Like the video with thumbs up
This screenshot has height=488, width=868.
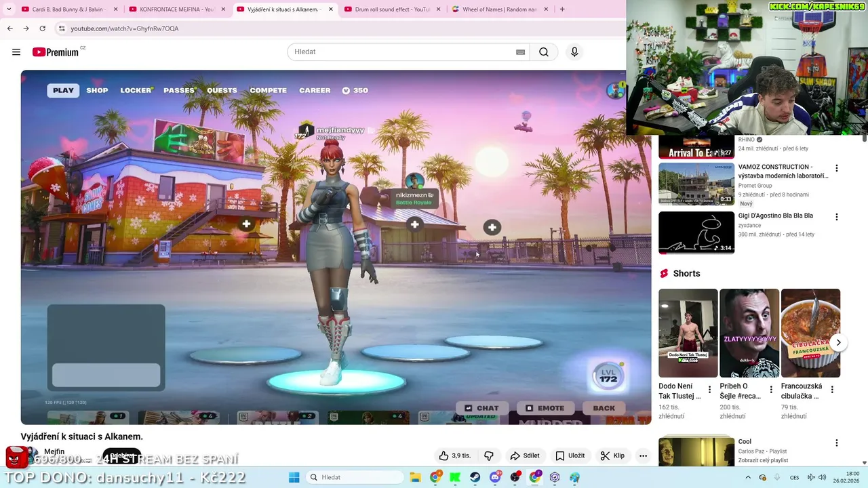point(454,456)
